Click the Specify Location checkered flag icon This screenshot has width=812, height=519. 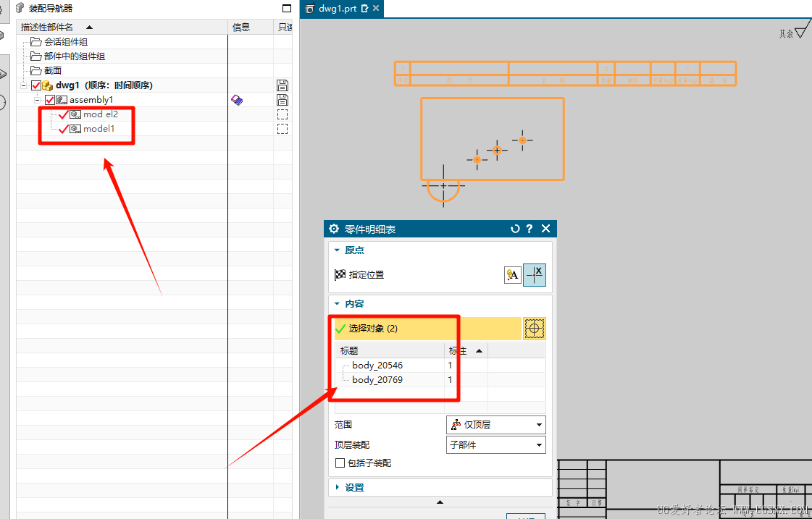[x=340, y=275]
